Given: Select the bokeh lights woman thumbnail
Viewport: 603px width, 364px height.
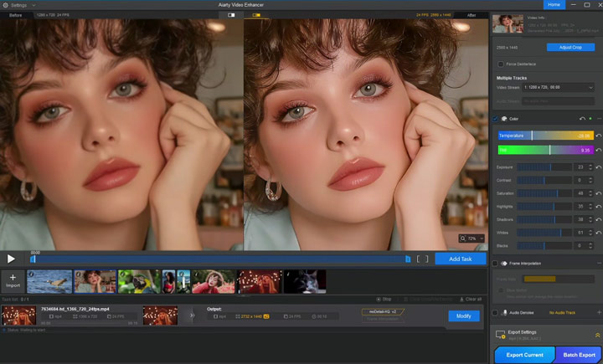Looking at the screenshot, I should coord(259,281).
